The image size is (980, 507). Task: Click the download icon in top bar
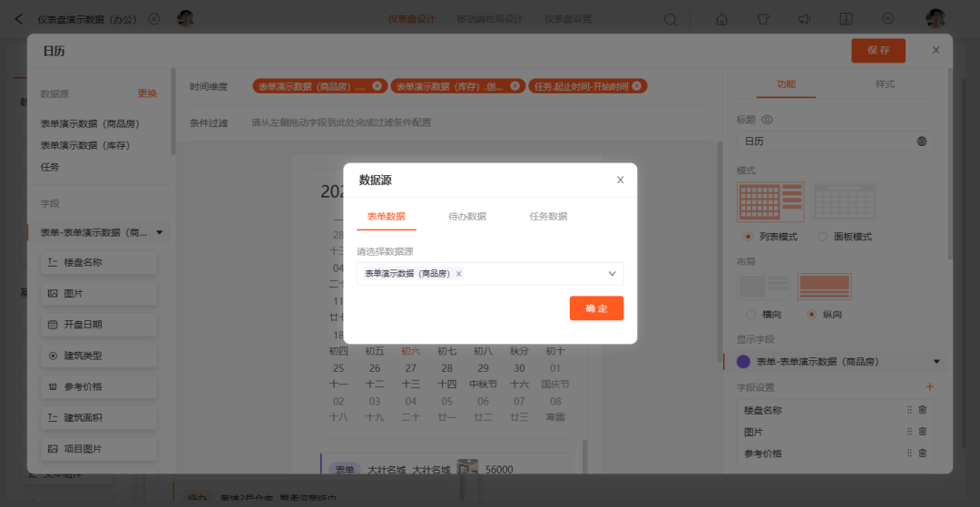(846, 19)
